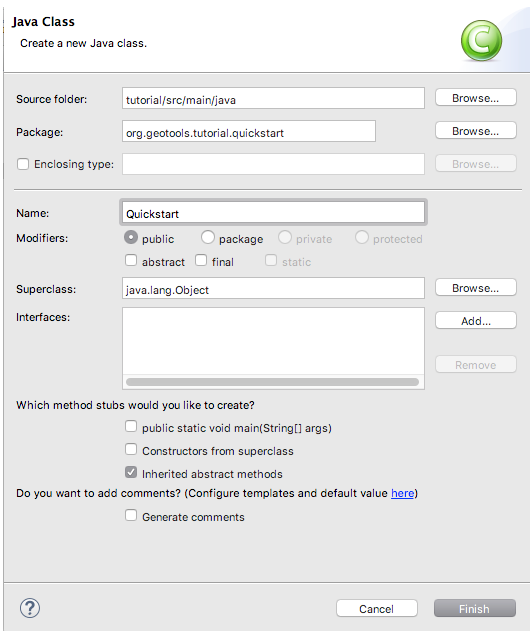Uncheck Inherited abstract methods
532x633 pixels.
point(131,472)
